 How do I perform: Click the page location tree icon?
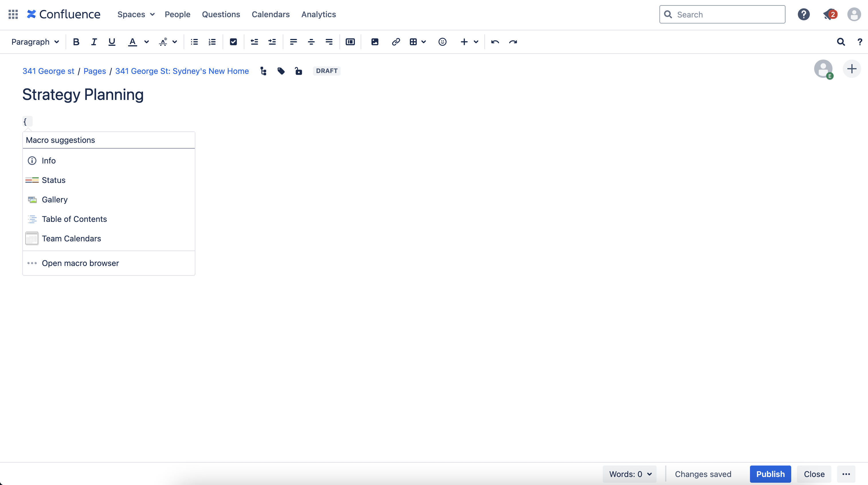(x=264, y=71)
